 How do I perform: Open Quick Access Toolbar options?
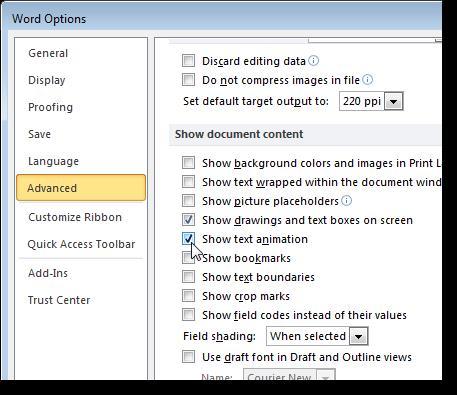(81, 244)
